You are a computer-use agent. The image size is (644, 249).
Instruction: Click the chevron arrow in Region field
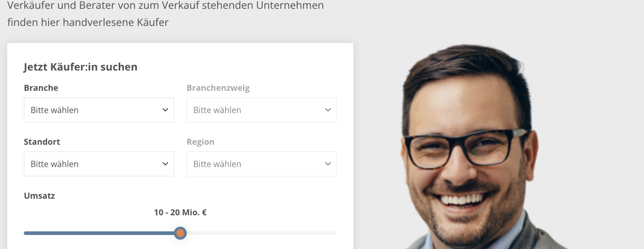click(328, 164)
